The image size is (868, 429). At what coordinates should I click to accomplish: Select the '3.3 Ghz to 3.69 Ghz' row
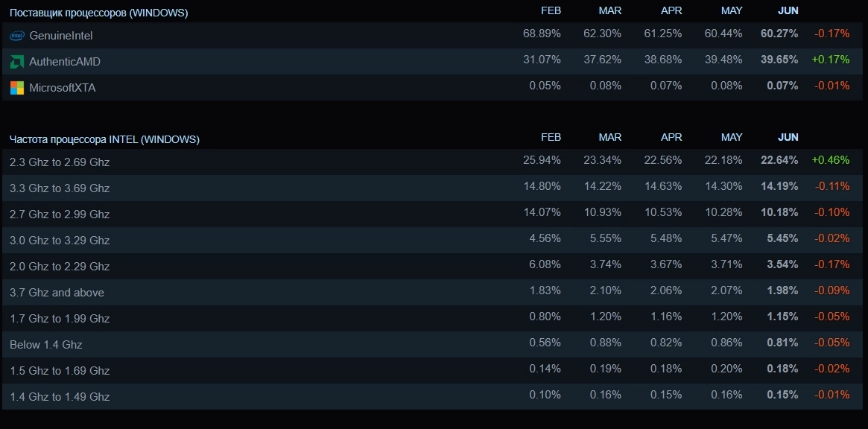coord(60,188)
